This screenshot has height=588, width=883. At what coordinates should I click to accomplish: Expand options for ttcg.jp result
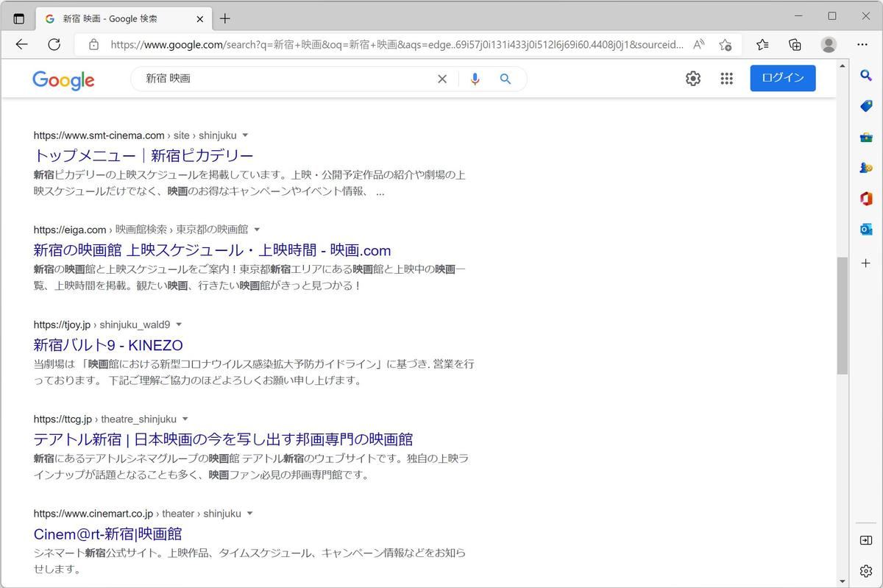click(185, 419)
